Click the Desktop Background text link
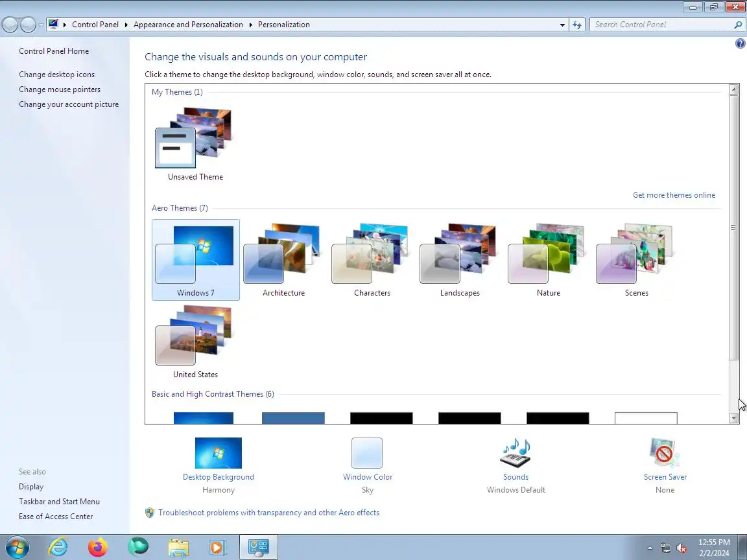Screen dimensions: 747x560 point(218,477)
